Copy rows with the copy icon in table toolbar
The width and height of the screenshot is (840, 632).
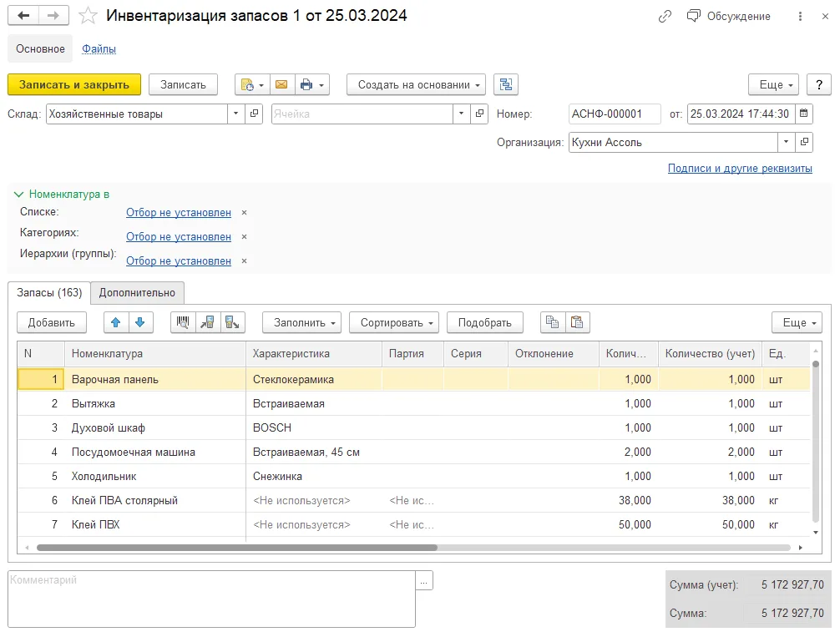552,322
